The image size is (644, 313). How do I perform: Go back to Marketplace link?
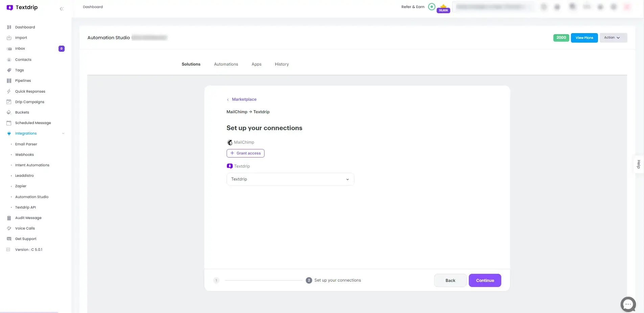pos(244,99)
